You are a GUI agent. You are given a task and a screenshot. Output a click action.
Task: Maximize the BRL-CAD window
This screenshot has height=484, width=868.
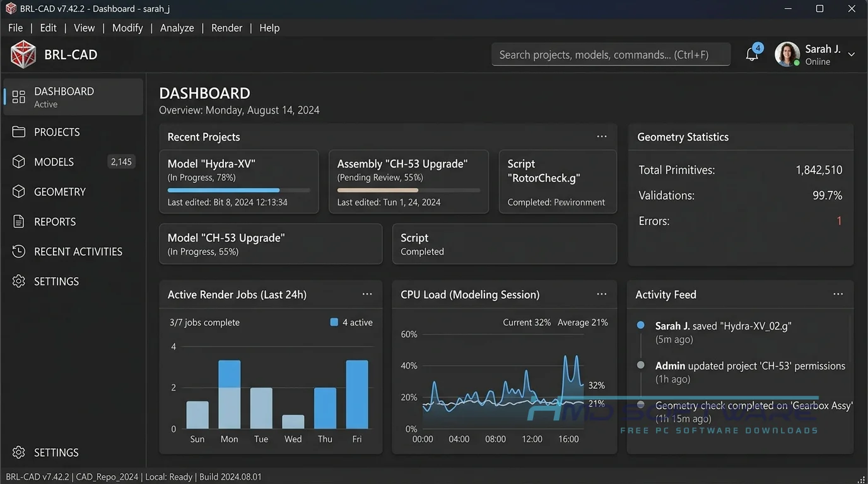point(819,9)
